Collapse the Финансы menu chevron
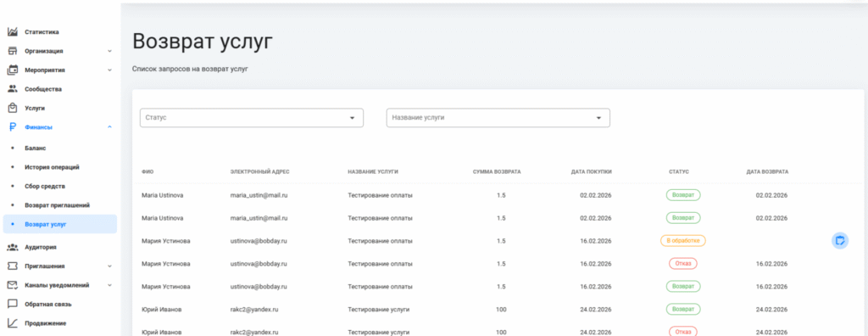Image resolution: width=868 pixels, height=336 pixels. click(x=109, y=127)
